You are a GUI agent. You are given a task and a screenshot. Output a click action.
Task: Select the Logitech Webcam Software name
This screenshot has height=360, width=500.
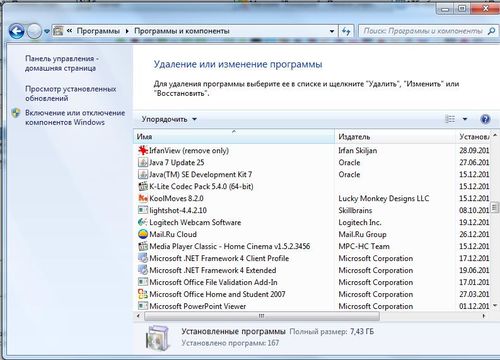pyautogui.click(x=195, y=222)
